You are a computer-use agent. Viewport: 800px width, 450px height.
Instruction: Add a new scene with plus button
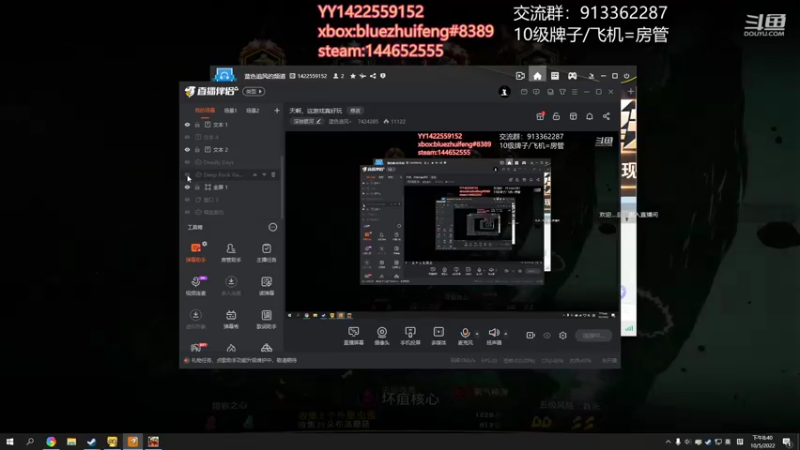277,110
